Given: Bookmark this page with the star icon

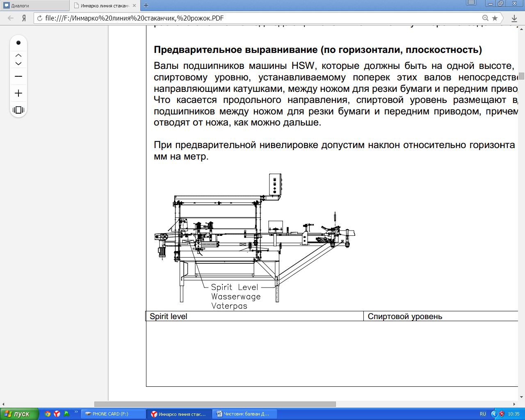Looking at the screenshot, I should click(x=495, y=18).
